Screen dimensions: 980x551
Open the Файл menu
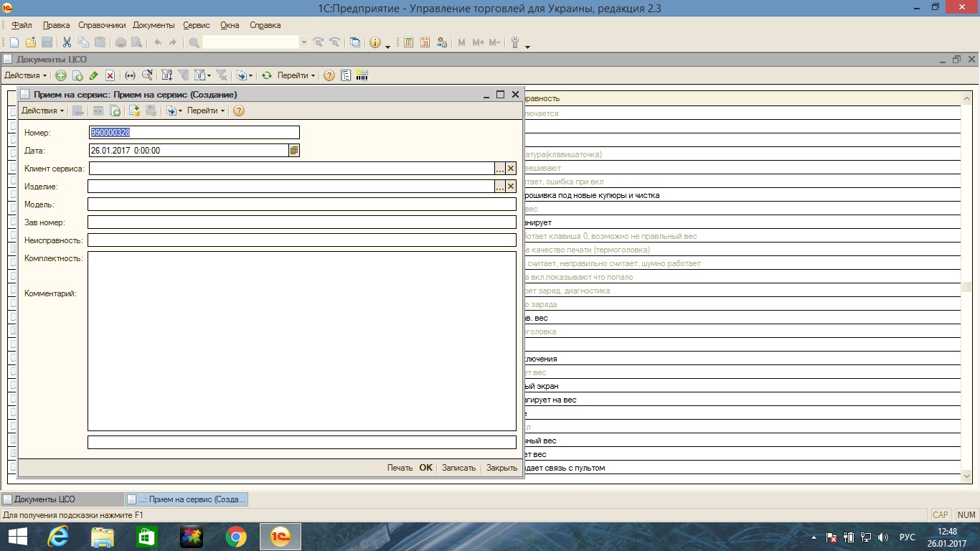[x=22, y=25]
